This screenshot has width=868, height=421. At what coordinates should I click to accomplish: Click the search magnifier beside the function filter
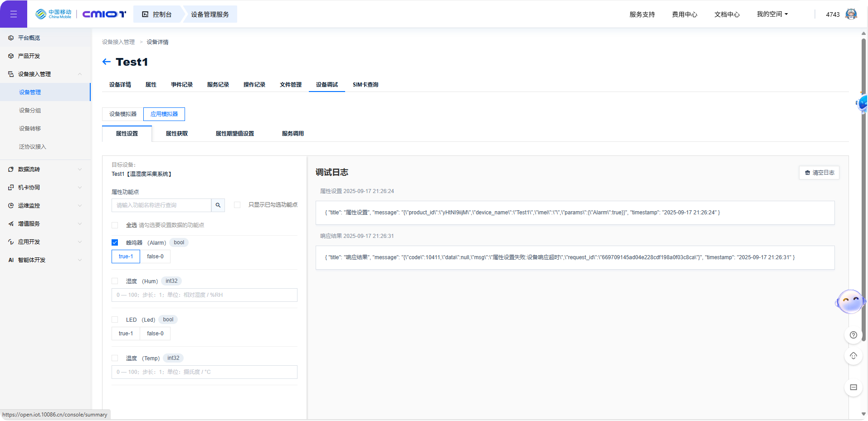point(218,205)
